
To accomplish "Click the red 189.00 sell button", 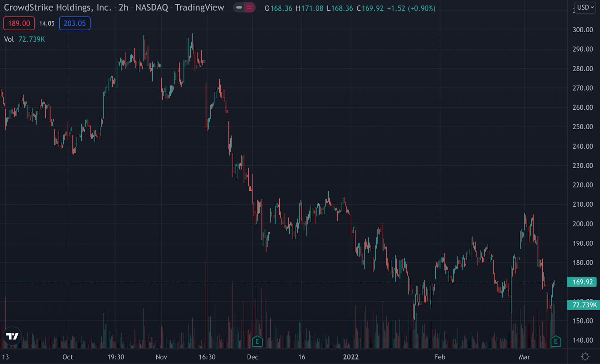I will pyautogui.click(x=19, y=23).
